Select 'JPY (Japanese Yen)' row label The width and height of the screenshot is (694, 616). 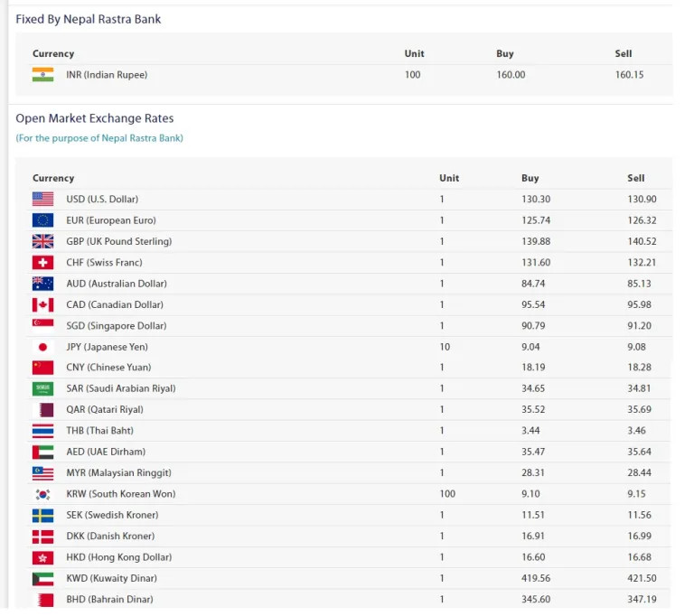pyautogui.click(x=108, y=347)
